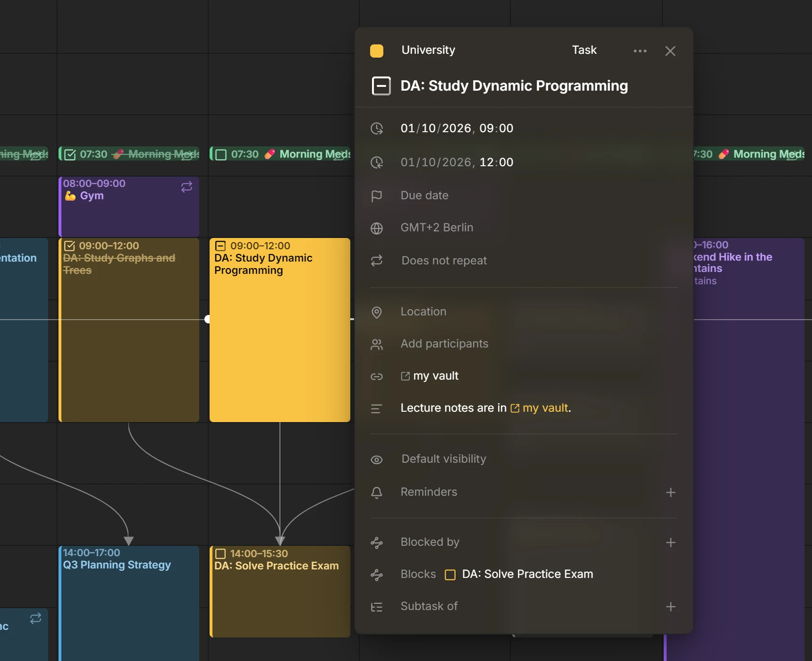Click the start time clock icon
This screenshot has height=661, width=812.
point(377,128)
